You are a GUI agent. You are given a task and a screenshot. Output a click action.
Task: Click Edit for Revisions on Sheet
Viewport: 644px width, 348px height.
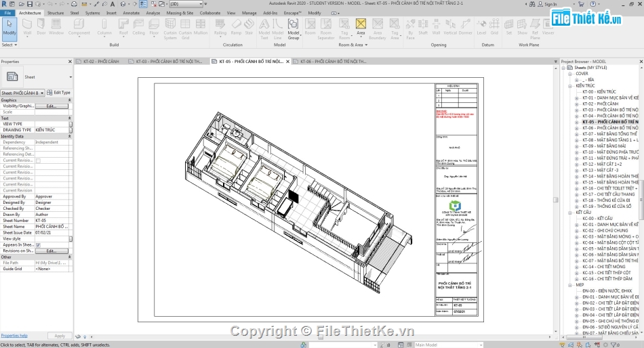click(52, 251)
